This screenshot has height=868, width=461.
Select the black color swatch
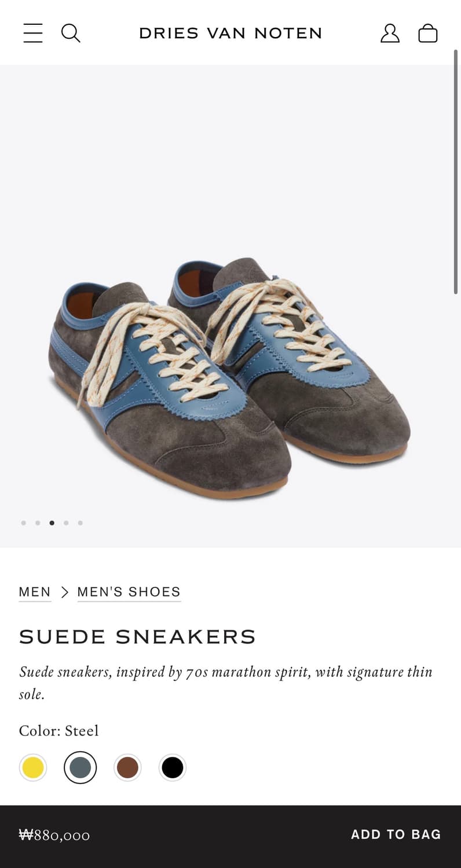[173, 767]
